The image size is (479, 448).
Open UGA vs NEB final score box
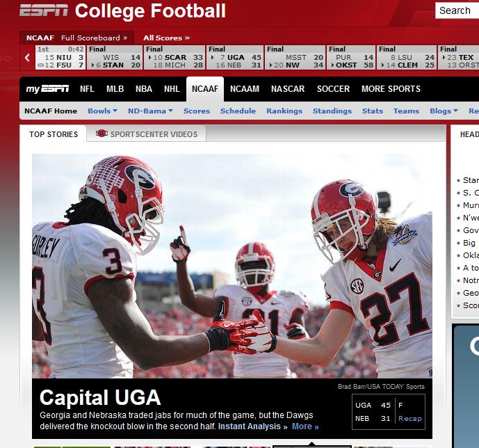tap(235, 58)
